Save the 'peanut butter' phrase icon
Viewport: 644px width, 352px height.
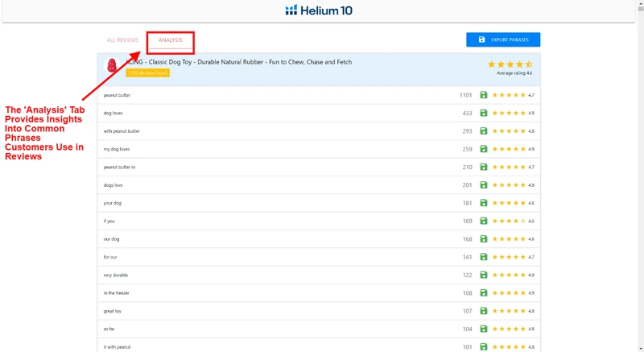(484, 95)
